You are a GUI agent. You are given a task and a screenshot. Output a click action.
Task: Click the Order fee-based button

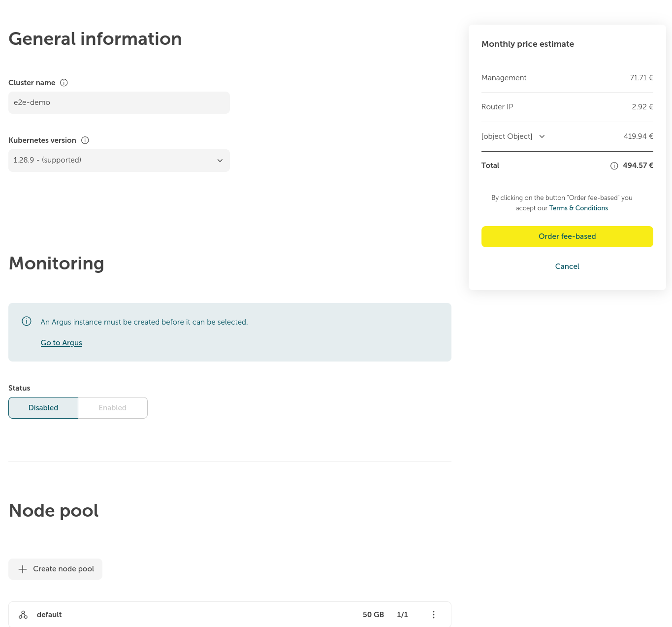pos(567,236)
